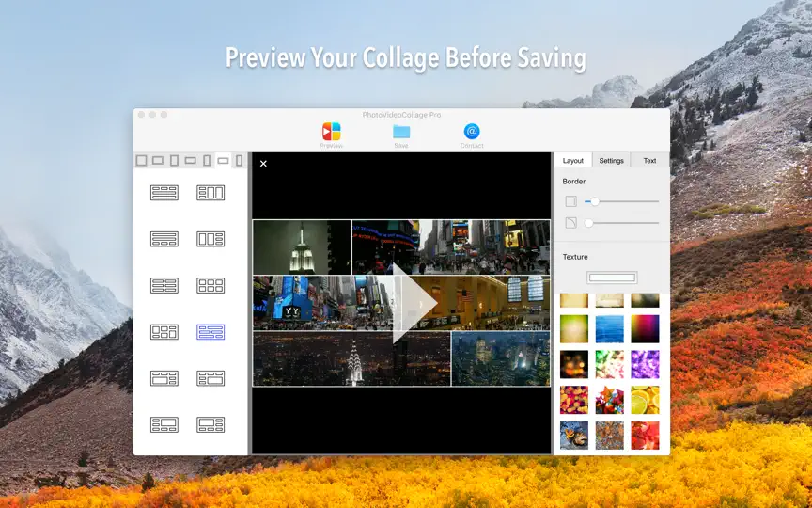Select the blue billboard Times Square photo
The image size is (812, 508).
click(326, 303)
